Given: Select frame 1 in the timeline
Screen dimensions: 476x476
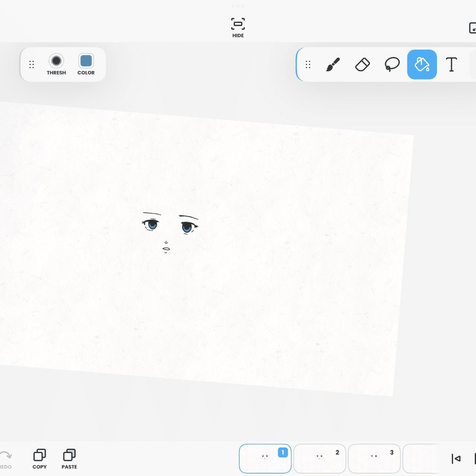Looking at the screenshot, I should pos(265,459).
